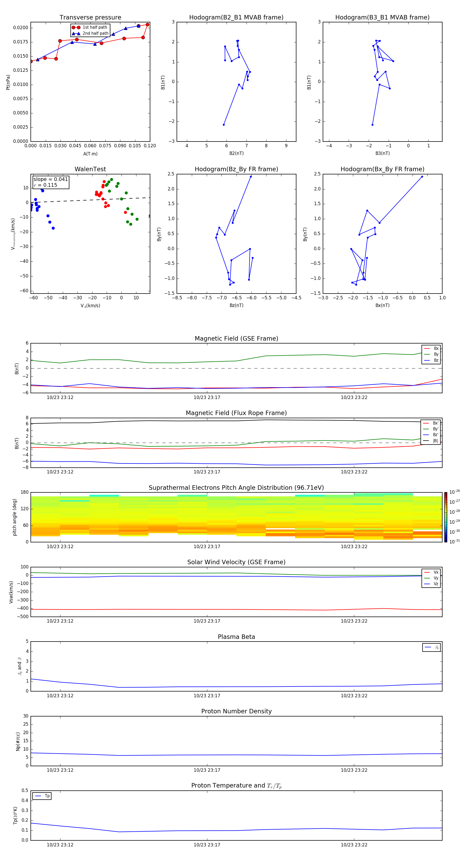This screenshot has height=868, width=473.
Task: Click the "Magnetic Field (GSE Frame)" title
Action: click(236, 339)
